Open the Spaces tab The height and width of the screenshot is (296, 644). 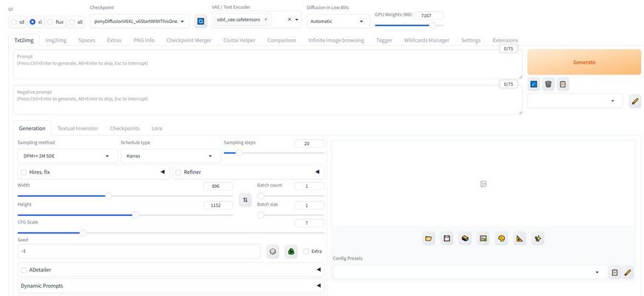[x=87, y=40]
